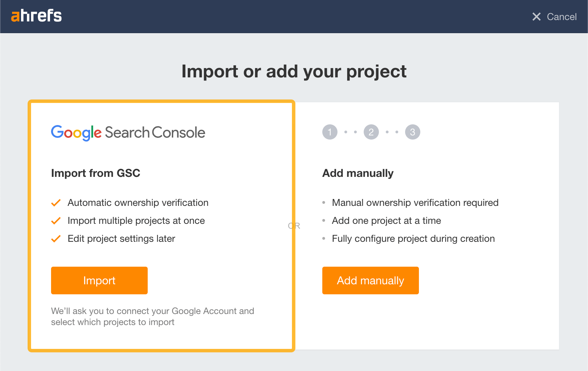The width and height of the screenshot is (588, 371).
Task: Click the Google Search Console logo
Action: point(128,132)
